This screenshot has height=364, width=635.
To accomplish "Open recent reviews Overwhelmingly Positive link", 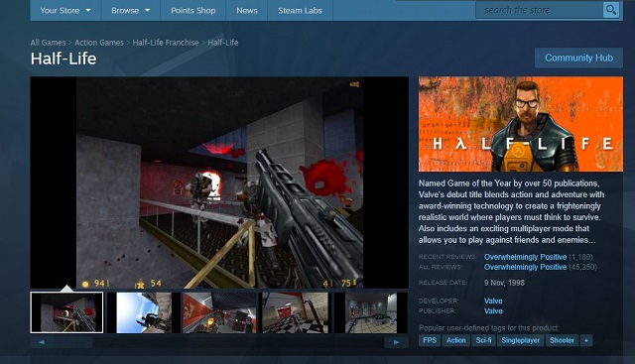I will point(525,257).
